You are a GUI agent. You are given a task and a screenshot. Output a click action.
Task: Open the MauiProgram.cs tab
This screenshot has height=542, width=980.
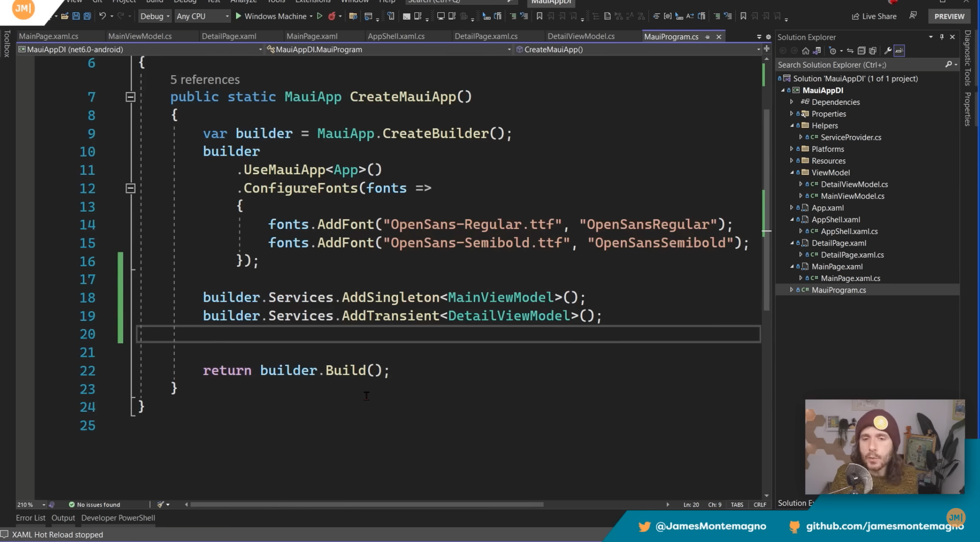click(672, 36)
